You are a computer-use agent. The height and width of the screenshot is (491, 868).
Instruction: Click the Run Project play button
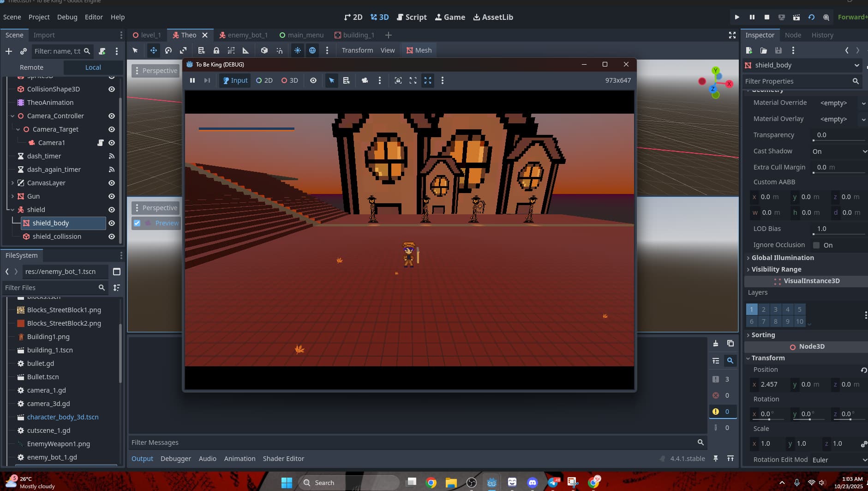[x=737, y=17]
